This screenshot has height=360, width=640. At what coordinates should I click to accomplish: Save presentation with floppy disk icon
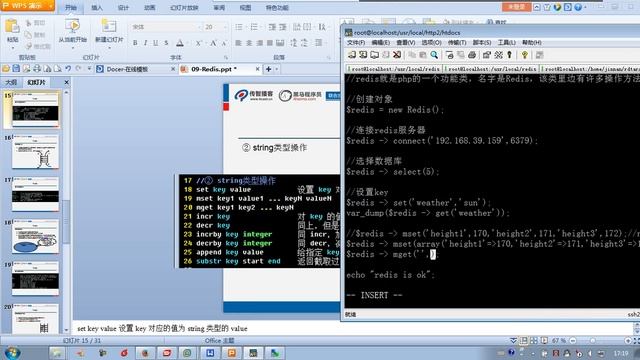(x=16, y=69)
